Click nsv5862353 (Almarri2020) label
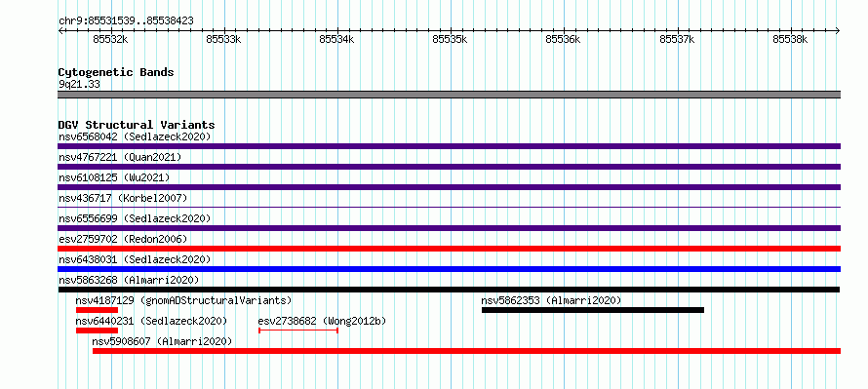The width and height of the screenshot is (868, 389). [x=551, y=300]
